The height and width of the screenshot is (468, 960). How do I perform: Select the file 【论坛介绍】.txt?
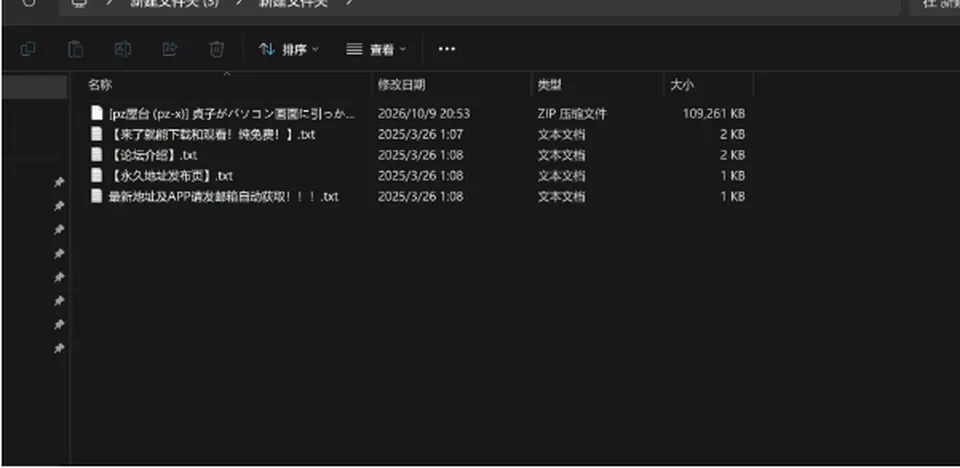coord(153,155)
